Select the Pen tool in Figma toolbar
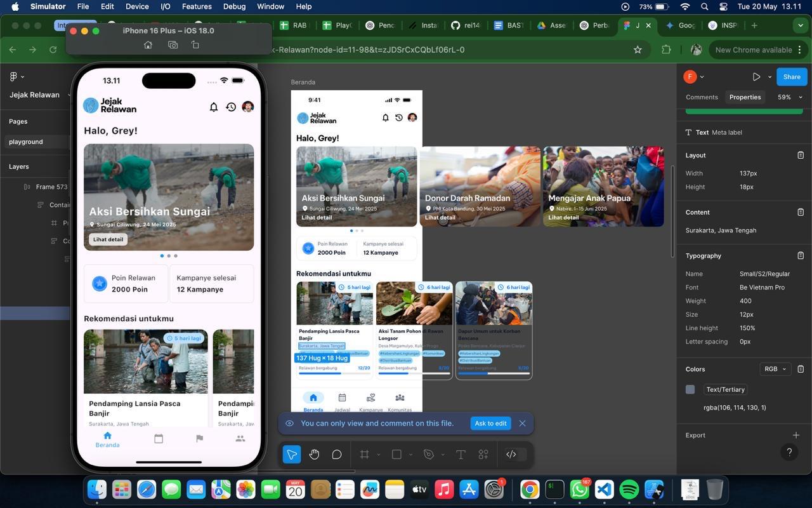Viewport: 812px width, 508px height. (428, 454)
